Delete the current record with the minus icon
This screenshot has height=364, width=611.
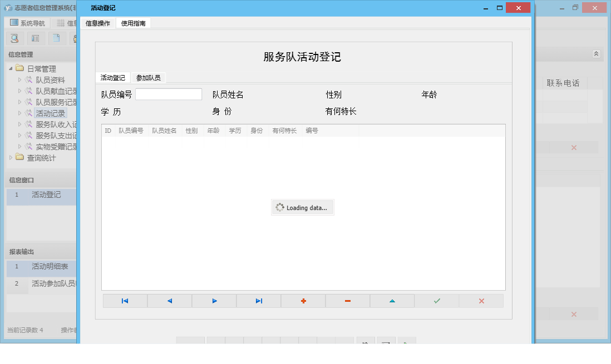(x=347, y=300)
